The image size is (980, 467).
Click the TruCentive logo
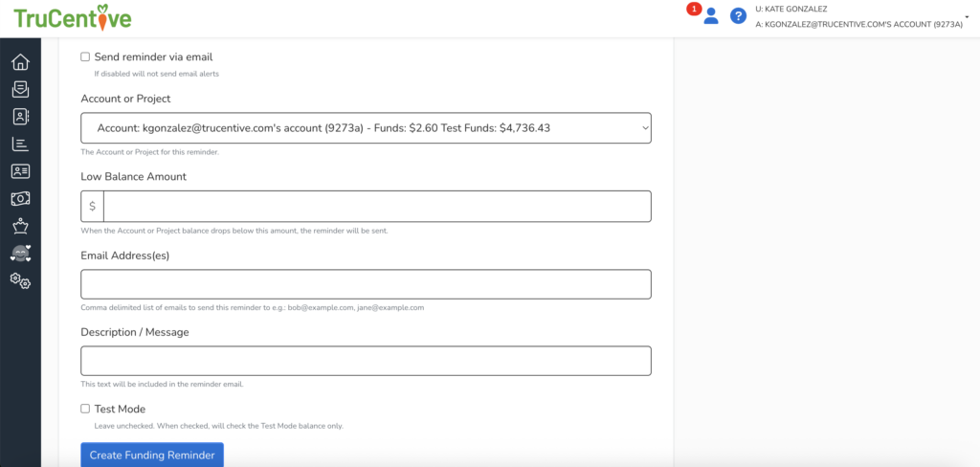[x=73, y=17]
